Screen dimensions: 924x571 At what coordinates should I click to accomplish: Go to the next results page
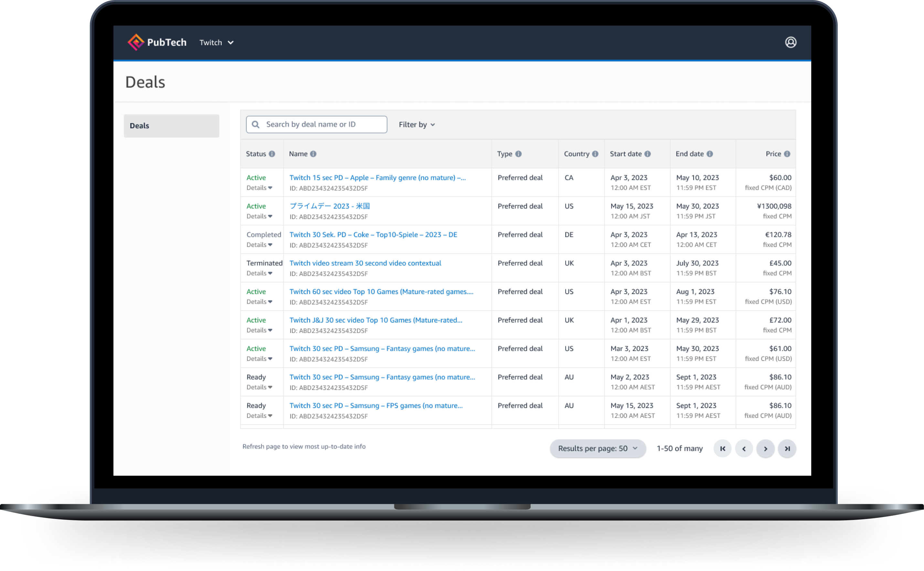[x=765, y=449]
